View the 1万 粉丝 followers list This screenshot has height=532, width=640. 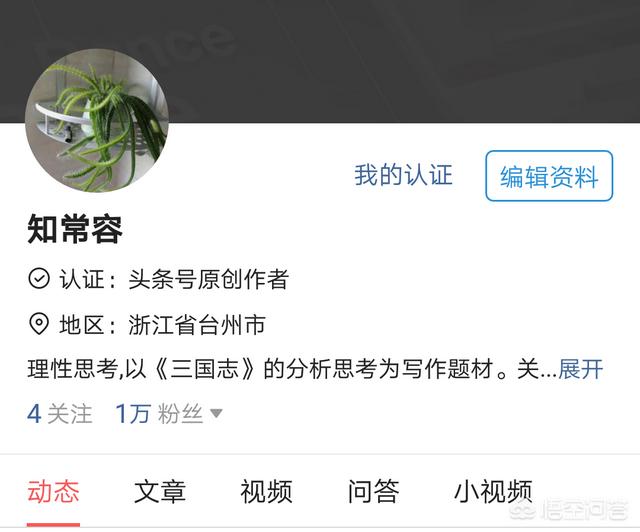[x=159, y=414]
